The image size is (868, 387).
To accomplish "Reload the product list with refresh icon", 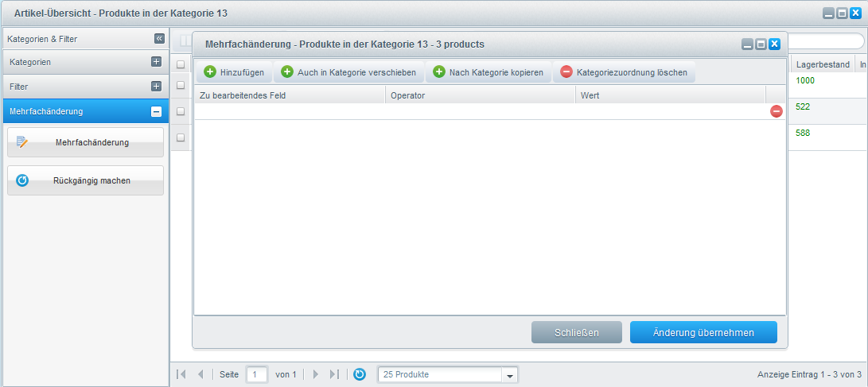I will coord(359,374).
